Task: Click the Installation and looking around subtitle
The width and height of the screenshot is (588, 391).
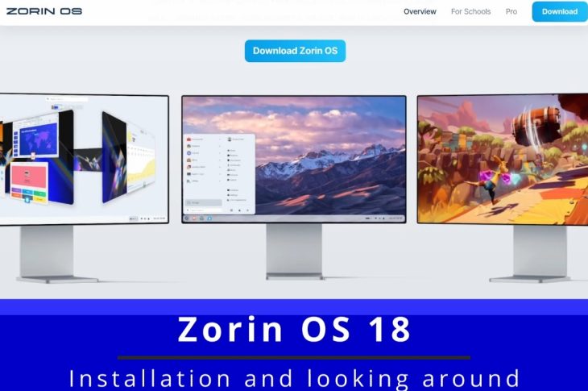Action: [x=294, y=377]
